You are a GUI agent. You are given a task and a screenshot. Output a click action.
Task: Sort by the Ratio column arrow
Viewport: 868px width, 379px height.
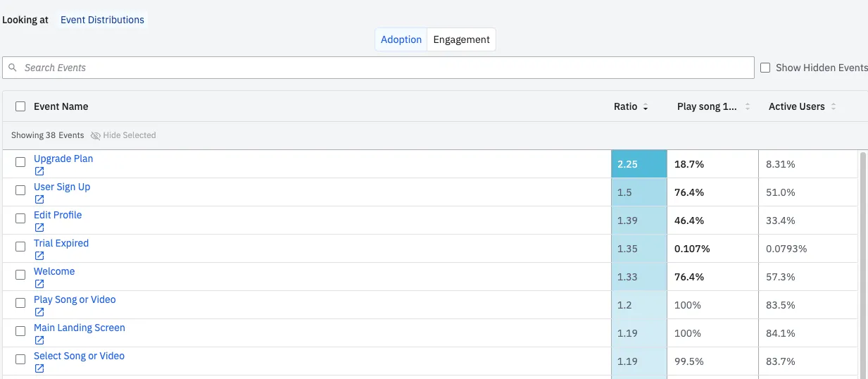(646, 107)
